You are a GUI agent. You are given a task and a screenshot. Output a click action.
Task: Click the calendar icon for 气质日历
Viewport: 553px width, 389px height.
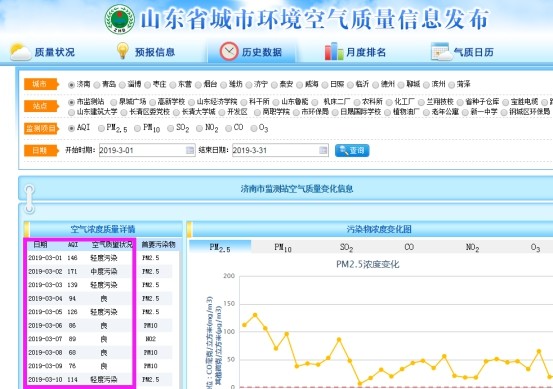(441, 51)
